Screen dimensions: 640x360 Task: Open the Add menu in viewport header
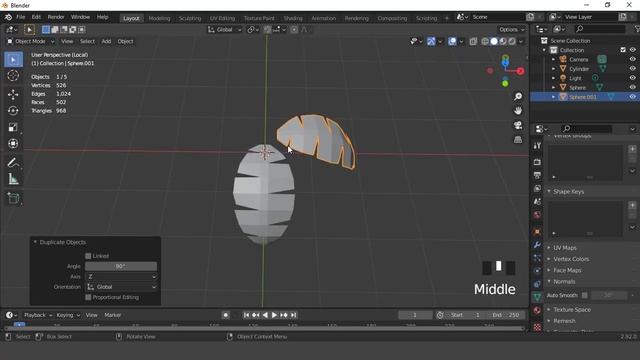[x=106, y=41]
